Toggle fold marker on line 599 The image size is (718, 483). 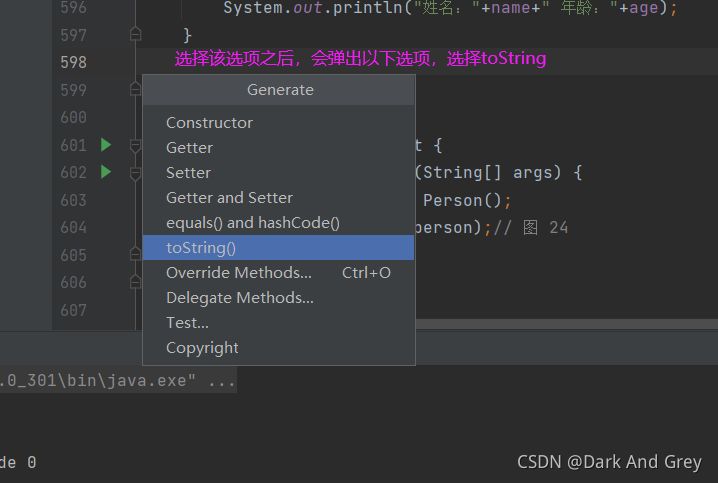(x=136, y=89)
